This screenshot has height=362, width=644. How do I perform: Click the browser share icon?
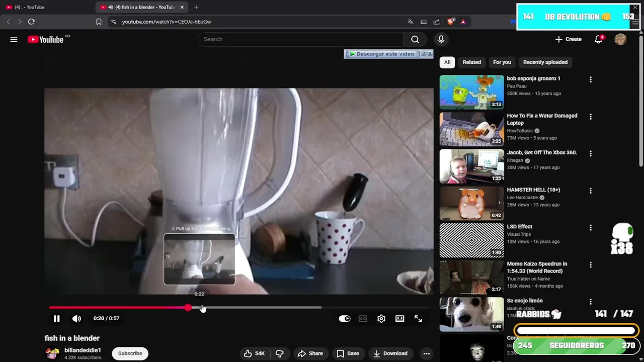(x=436, y=22)
